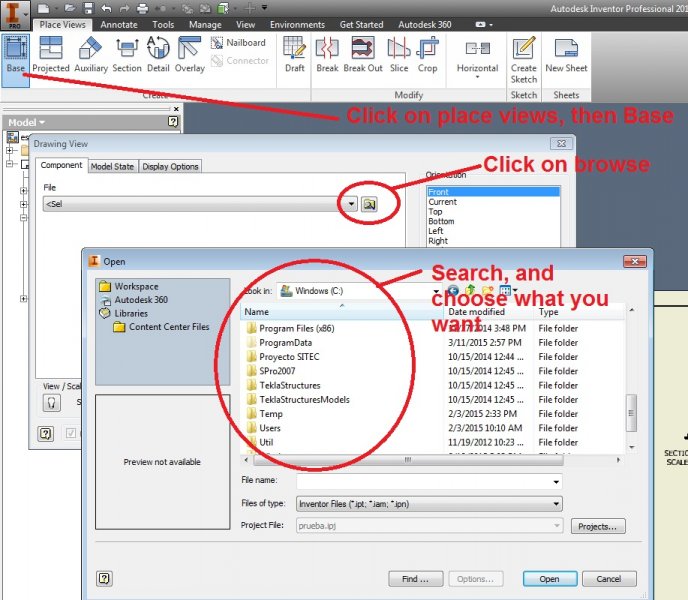Click the Cancel button in Open dialog
Viewport: 688px width, 600px height.
(609, 579)
